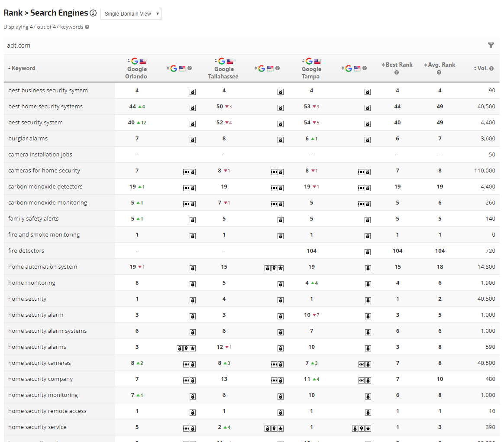Image resolution: width=504 pixels, height=442 pixels.
Task: Click help icon next to Vol. header
Action: tap(491, 68)
